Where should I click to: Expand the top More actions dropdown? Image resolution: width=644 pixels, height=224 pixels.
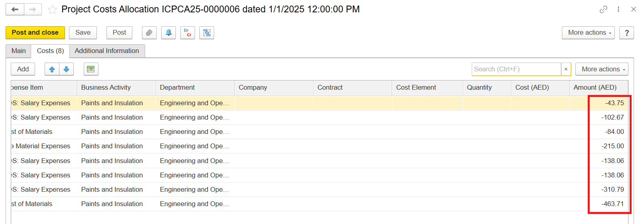pyautogui.click(x=588, y=33)
